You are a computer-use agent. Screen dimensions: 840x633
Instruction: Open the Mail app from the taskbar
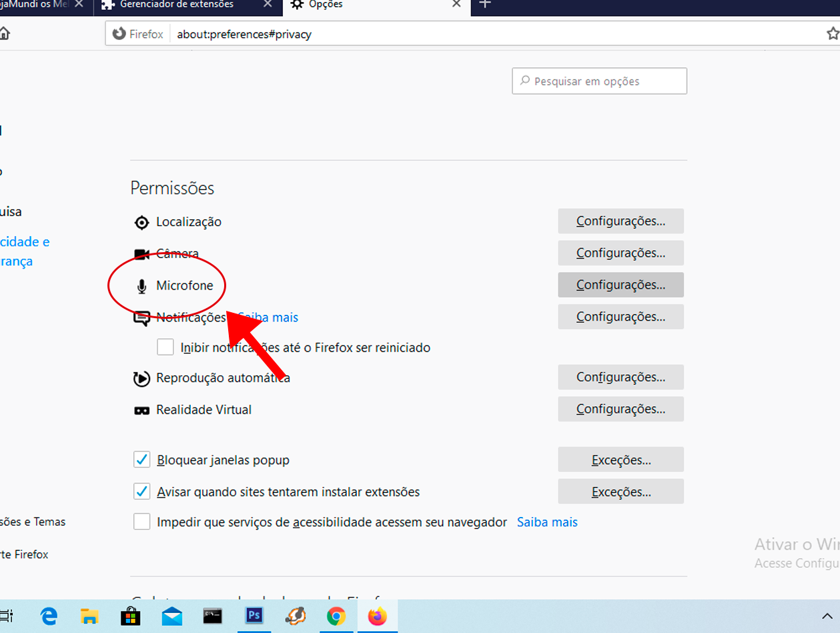(x=172, y=616)
